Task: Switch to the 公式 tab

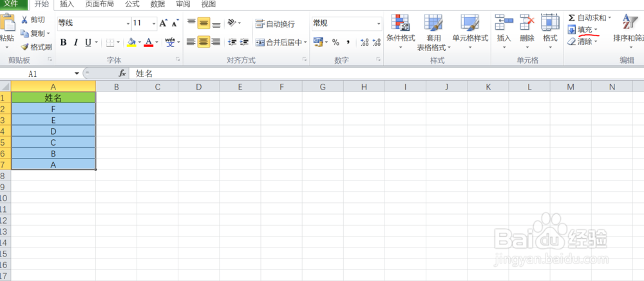Action: (x=132, y=5)
